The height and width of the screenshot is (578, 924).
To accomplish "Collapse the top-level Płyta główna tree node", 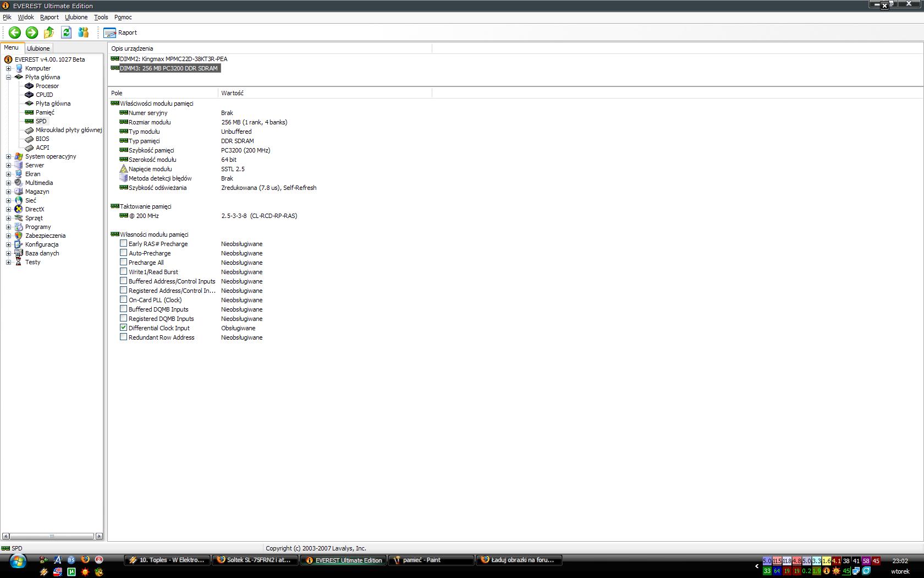I will click(9, 77).
